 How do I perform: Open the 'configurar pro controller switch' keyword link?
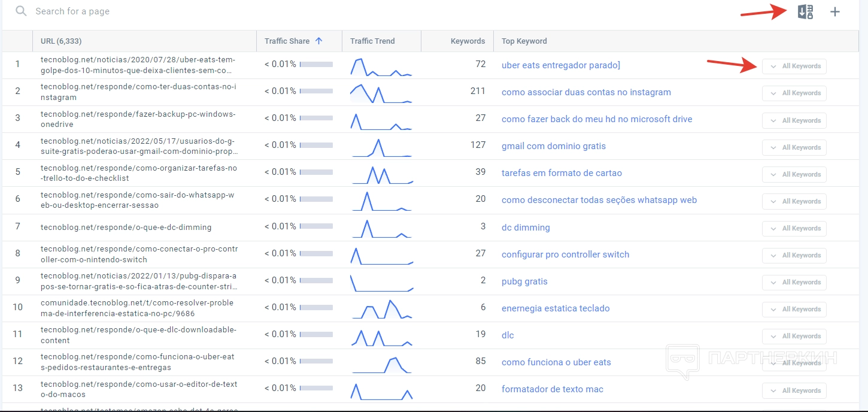565,255
